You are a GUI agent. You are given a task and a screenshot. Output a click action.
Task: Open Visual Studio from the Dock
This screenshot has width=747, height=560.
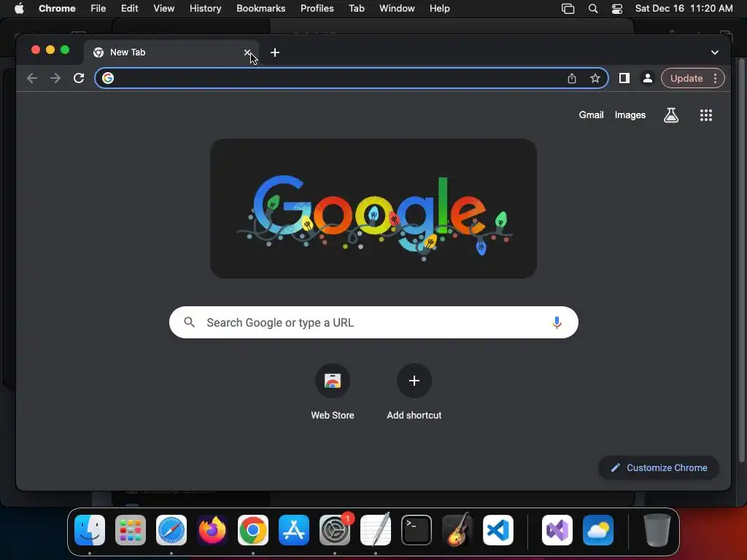coord(557,530)
